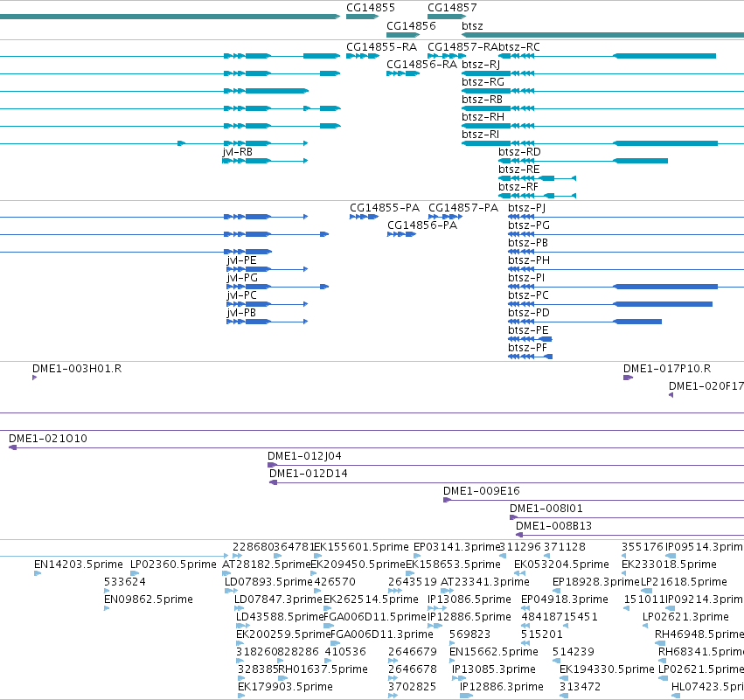Select EST EK053204.5prime
744x700 pixels.
point(519,573)
